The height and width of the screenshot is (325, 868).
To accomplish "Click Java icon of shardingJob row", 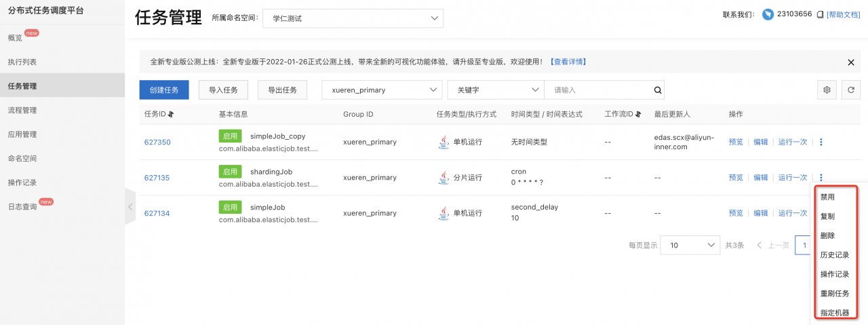I will [443, 177].
